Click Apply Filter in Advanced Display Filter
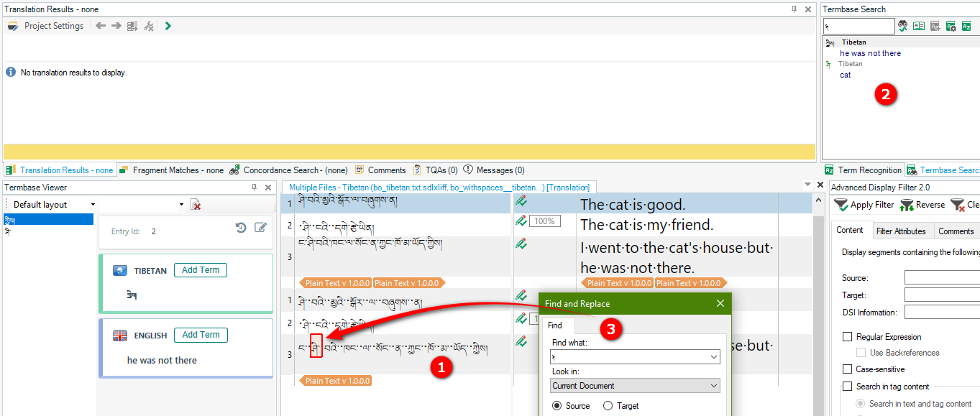980x416 pixels. click(864, 205)
